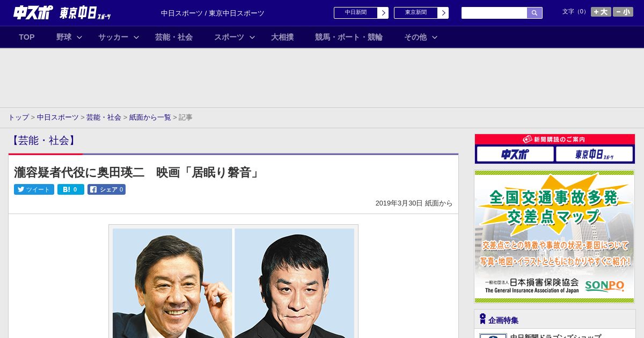This screenshot has width=644, height=338.
Task: Click the date text 2019年3月30日 紙面から
Action: click(414, 203)
